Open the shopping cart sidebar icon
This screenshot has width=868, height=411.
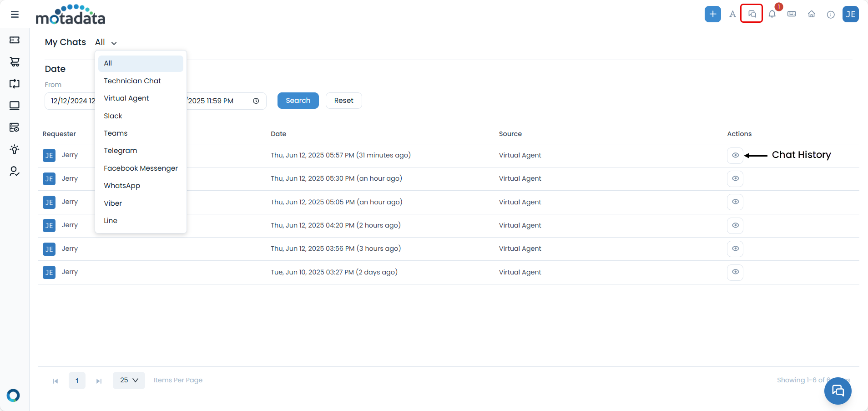(15, 62)
